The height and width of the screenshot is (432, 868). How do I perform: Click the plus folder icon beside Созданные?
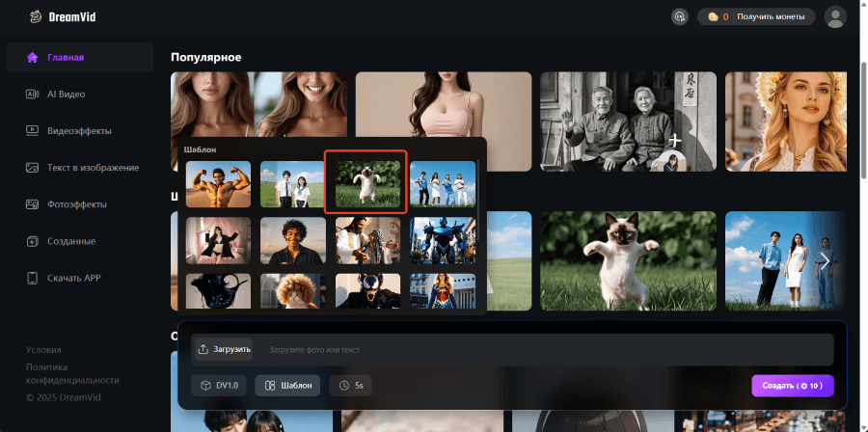[x=32, y=241]
